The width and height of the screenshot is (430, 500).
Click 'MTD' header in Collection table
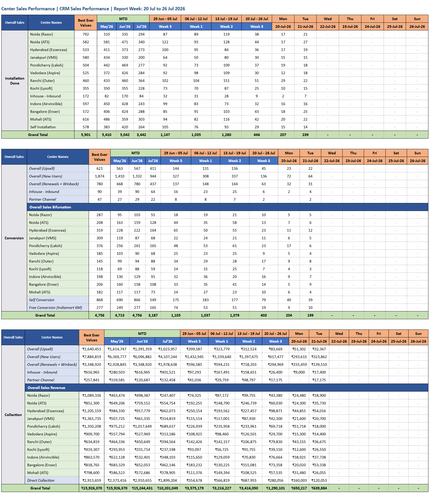coord(142,334)
